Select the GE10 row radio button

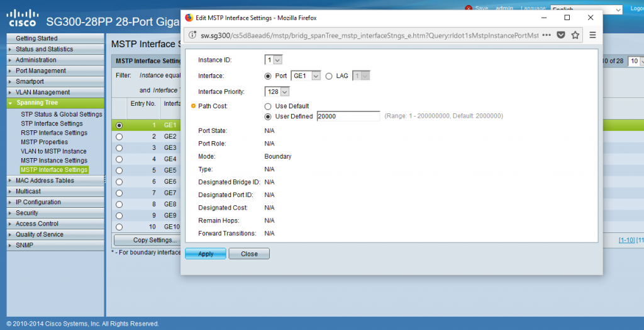[119, 227]
